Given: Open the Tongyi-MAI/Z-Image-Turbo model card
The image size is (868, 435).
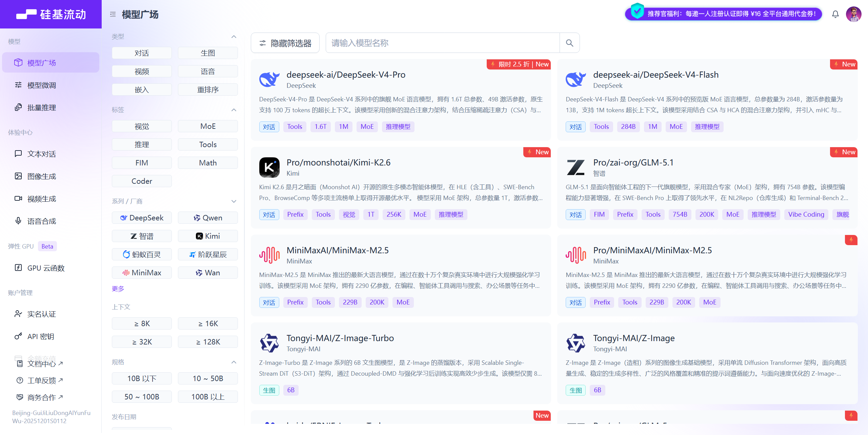Looking at the screenshot, I should (x=401, y=363).
